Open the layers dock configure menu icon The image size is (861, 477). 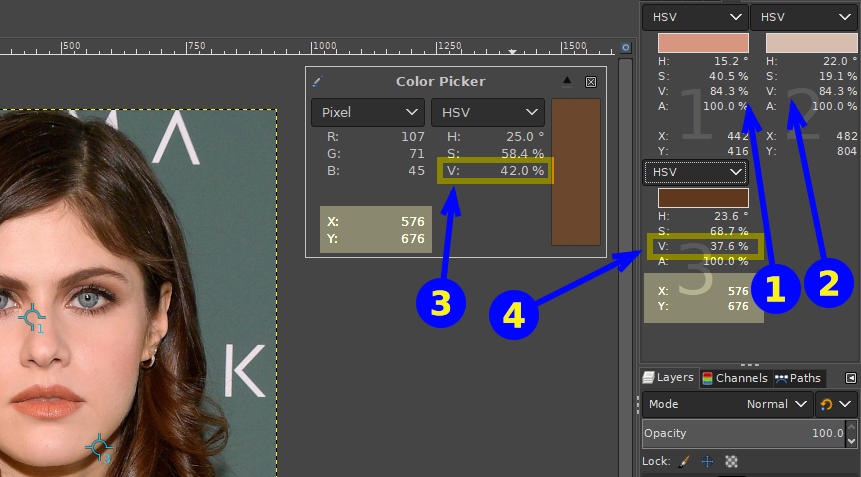click(x=850, y=378)
